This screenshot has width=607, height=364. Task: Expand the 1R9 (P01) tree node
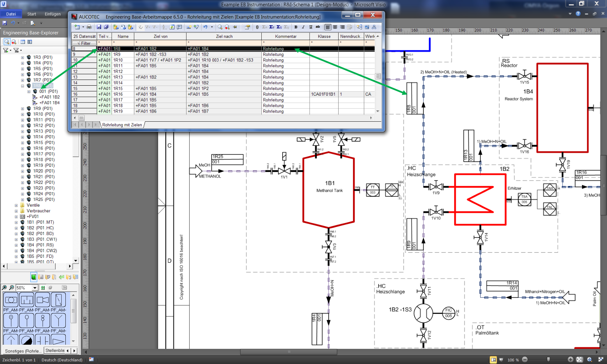pyautogui.click(x=23, y=109)
